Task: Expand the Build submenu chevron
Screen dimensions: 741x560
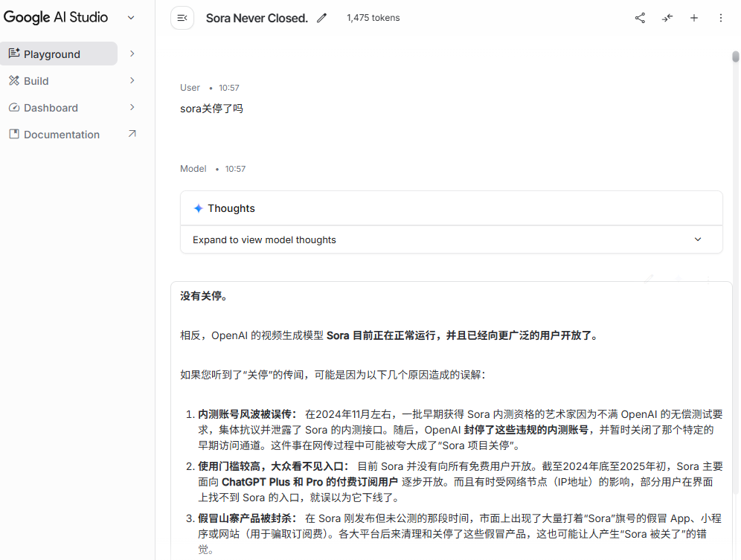Action: (x=132, y=80)
